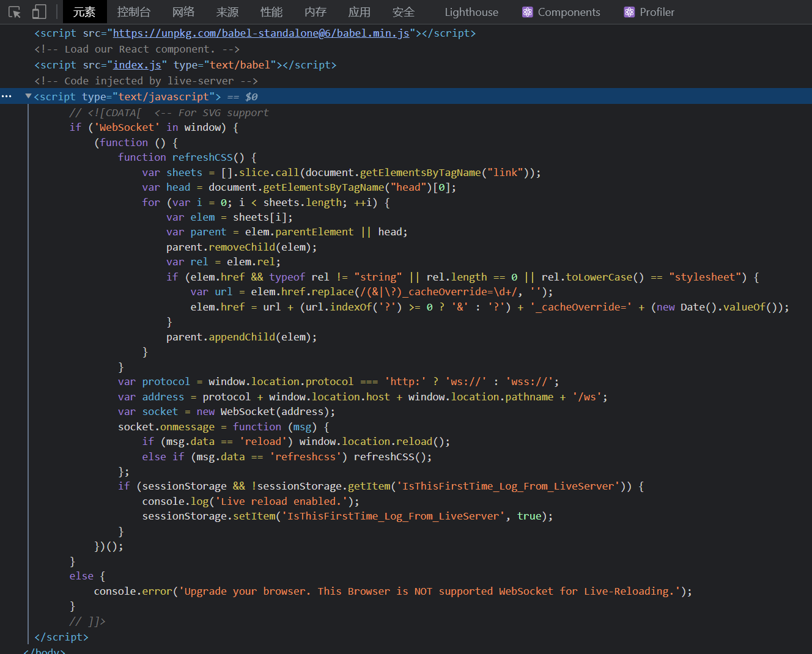Click the "text/javascript" type attribute value

click(164, 97)
